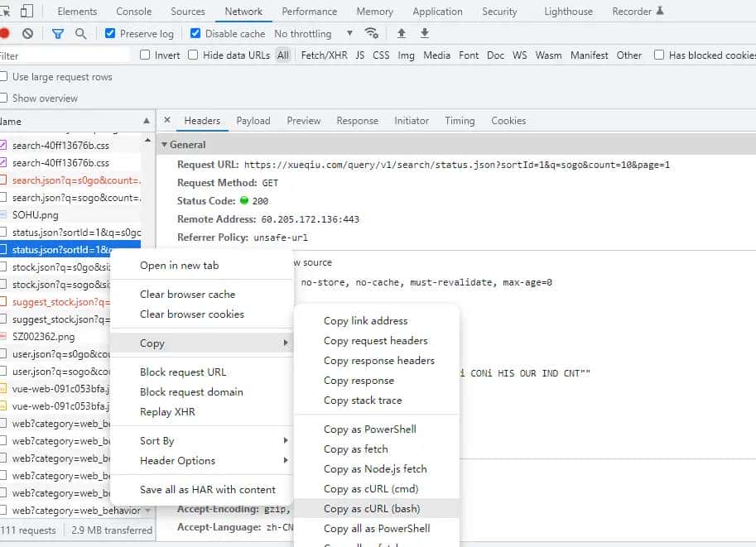
Task: Filter requests by Fetch/XHR type
Action: [x=324, y=55]
